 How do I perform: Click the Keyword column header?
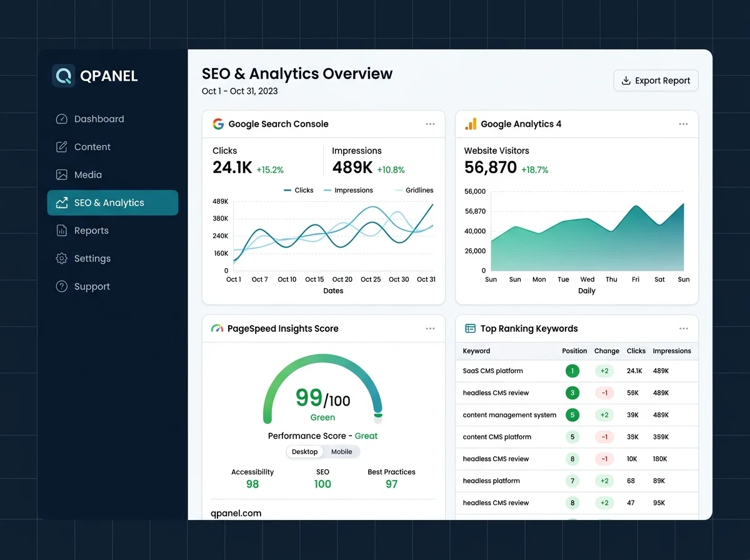(x=476, y=351)
